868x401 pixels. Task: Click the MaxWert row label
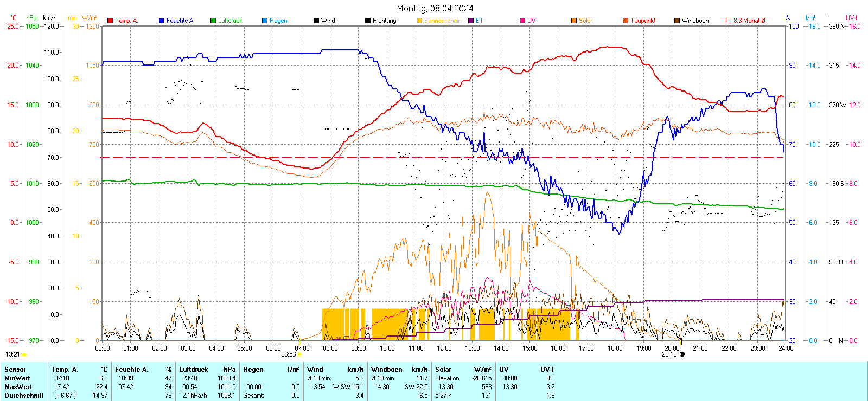pos(18,387)
